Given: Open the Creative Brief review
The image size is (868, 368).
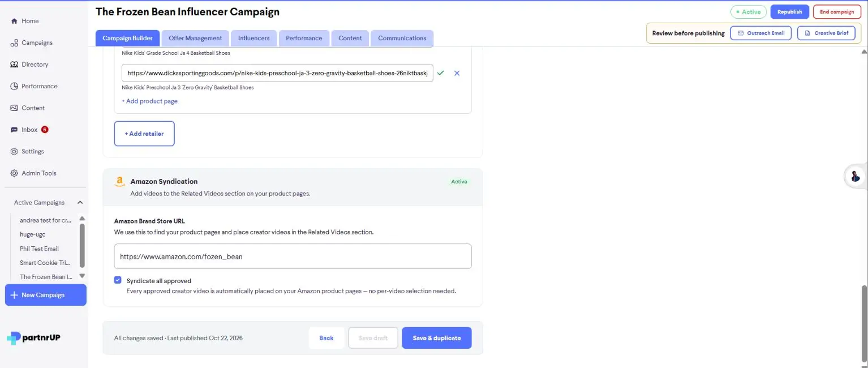Looking at the screenshot, I should [x=826, y=33].
